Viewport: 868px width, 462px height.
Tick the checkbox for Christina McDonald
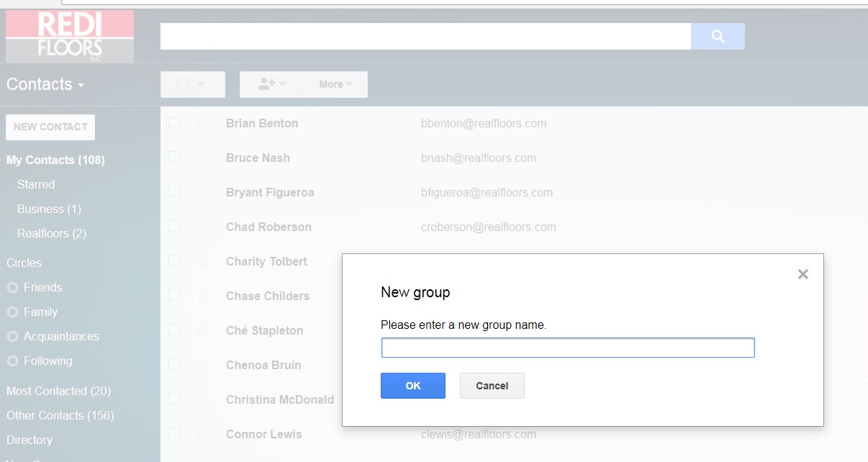174,399
